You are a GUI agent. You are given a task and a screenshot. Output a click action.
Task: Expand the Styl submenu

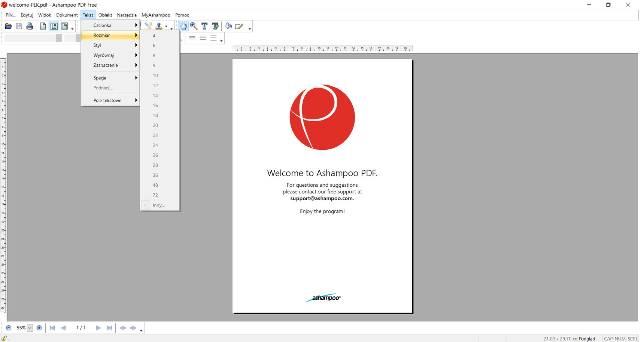pyautogui.click(x=110, y=45)
